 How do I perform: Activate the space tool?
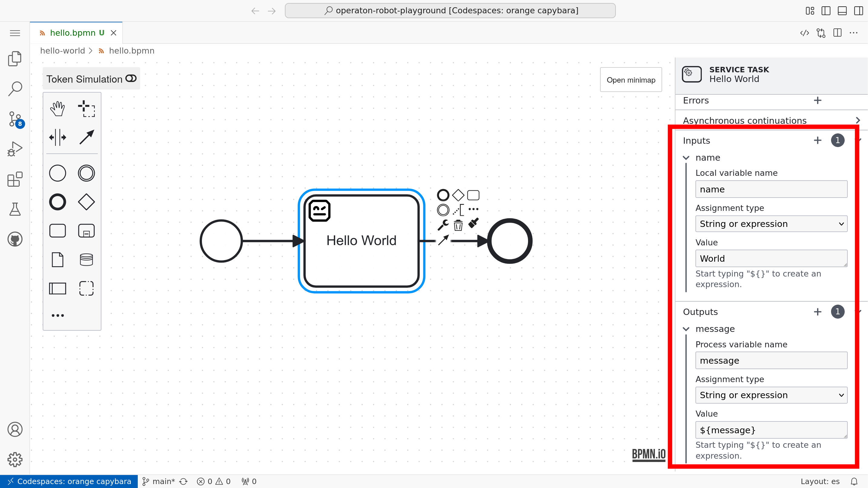(x=57, y=137)
